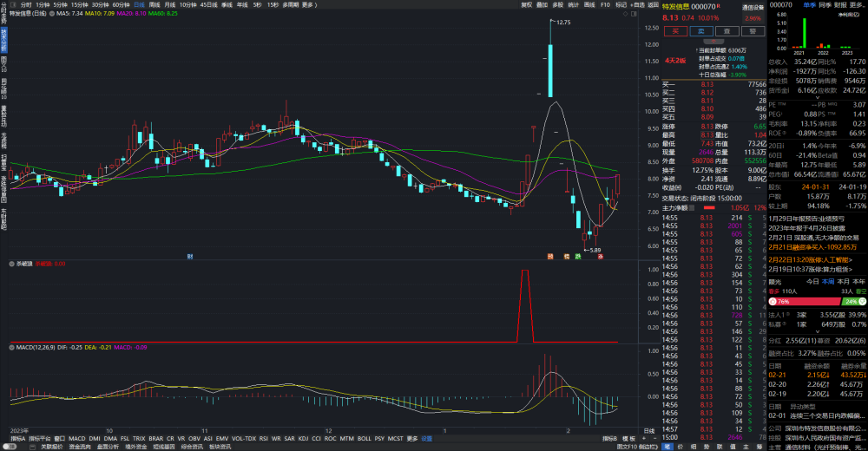
Task: Open the 关联报价 bottom tab
Action: coord(51,447)
